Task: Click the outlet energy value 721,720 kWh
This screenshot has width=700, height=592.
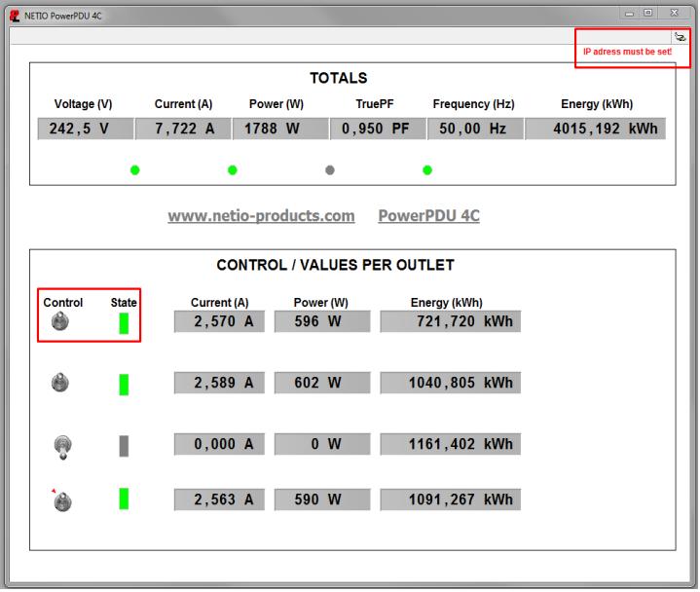Action: pyautogui.click(x=451, y=322)
